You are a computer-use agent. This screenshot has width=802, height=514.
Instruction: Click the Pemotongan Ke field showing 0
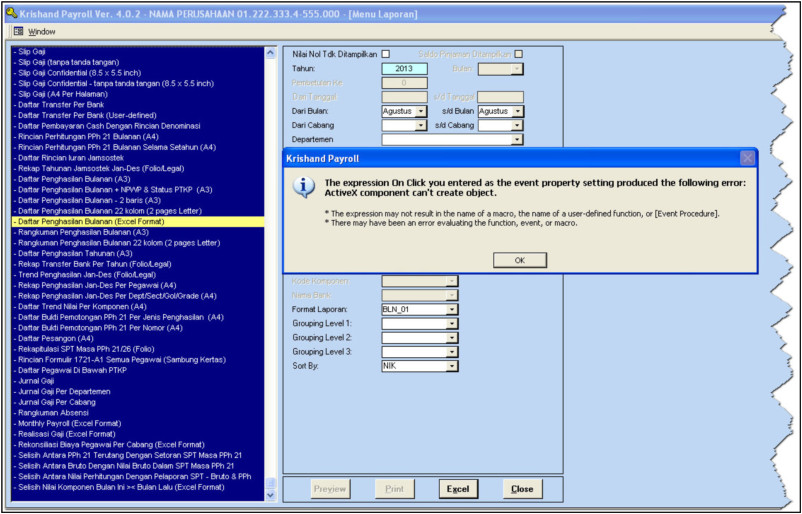404,83
